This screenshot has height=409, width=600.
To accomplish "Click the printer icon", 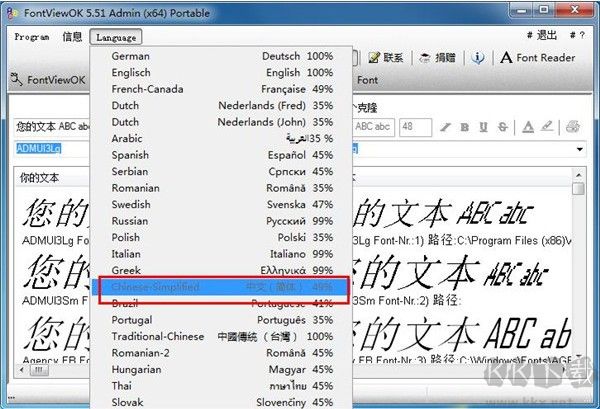I will click(x=573, y=127).
